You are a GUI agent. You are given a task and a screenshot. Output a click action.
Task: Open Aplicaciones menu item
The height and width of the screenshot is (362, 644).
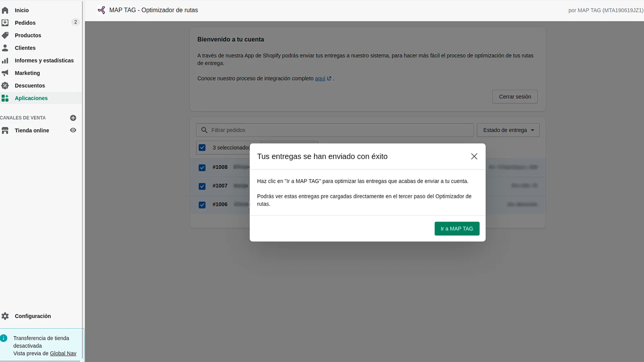31,98
